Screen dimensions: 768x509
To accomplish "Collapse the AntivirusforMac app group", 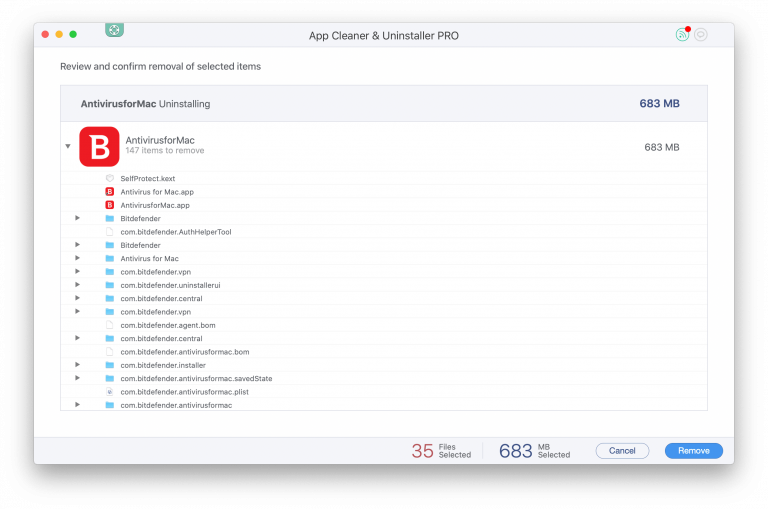I will pos(68,146).
